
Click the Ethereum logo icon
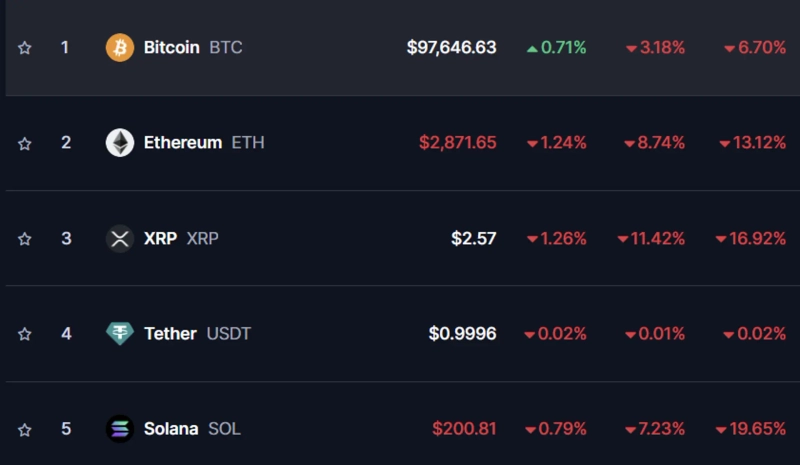(120, 143)
